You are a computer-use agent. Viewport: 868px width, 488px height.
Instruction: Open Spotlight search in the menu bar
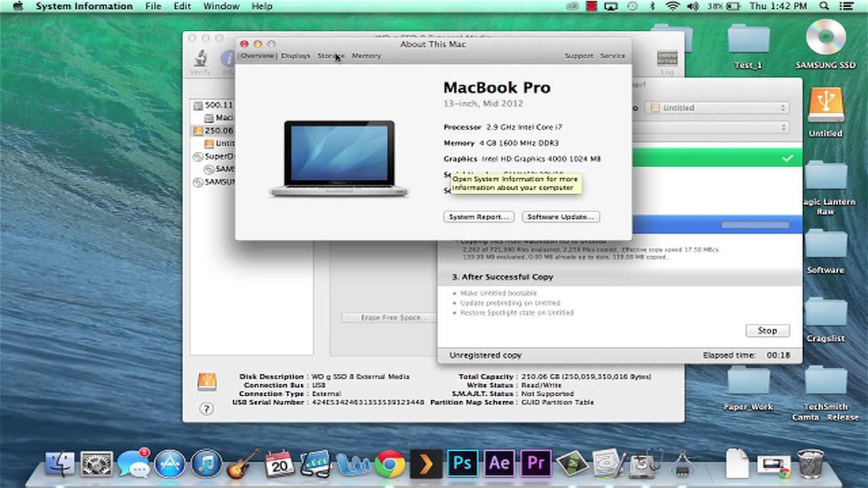825,6
